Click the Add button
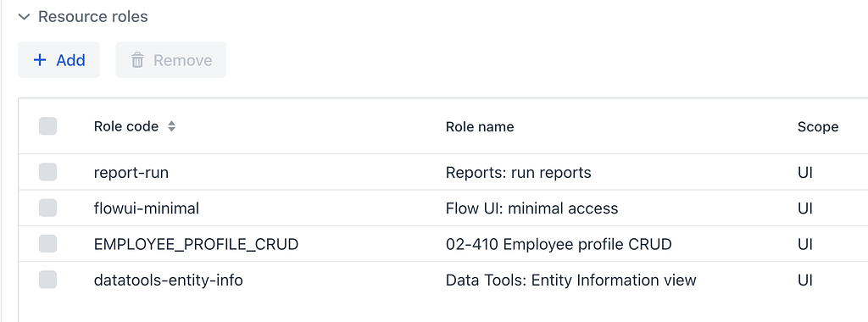Image resolution: width=868 pixels, height=322 pixels. pos(58,60)
